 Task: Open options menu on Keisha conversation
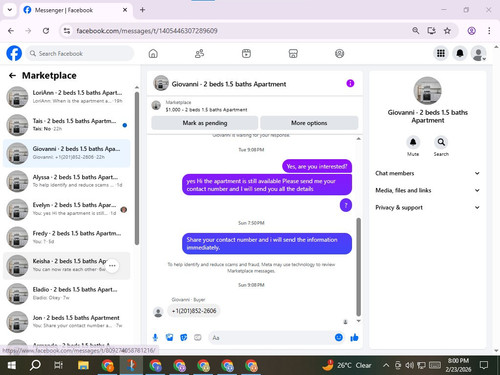[x=112, y=266]
